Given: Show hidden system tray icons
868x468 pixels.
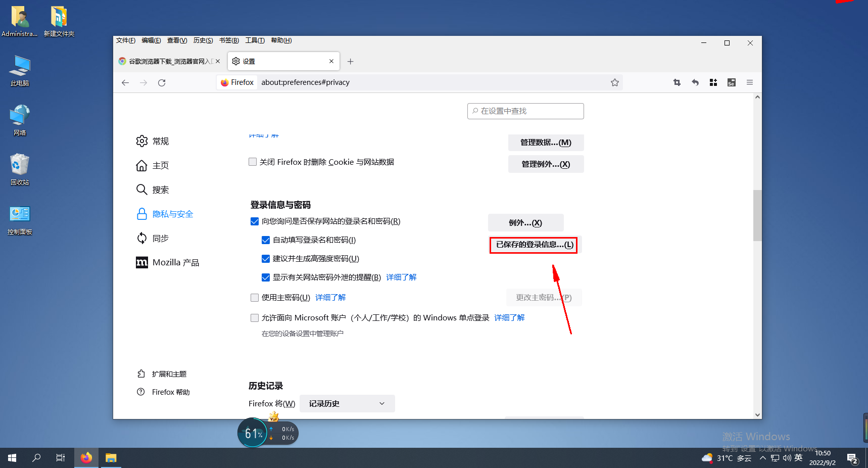Looking at the screenshot, I should tap(762, 458).
